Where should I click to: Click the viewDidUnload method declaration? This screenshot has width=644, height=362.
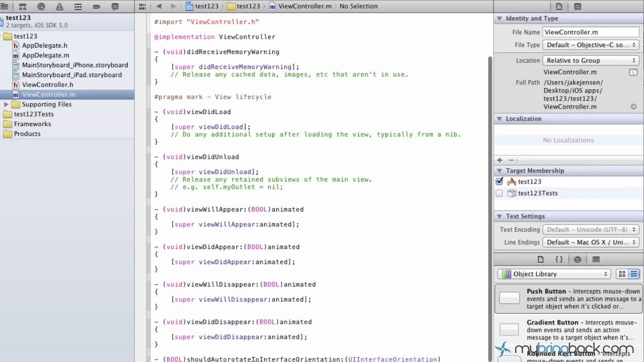[x=197, y=157]
